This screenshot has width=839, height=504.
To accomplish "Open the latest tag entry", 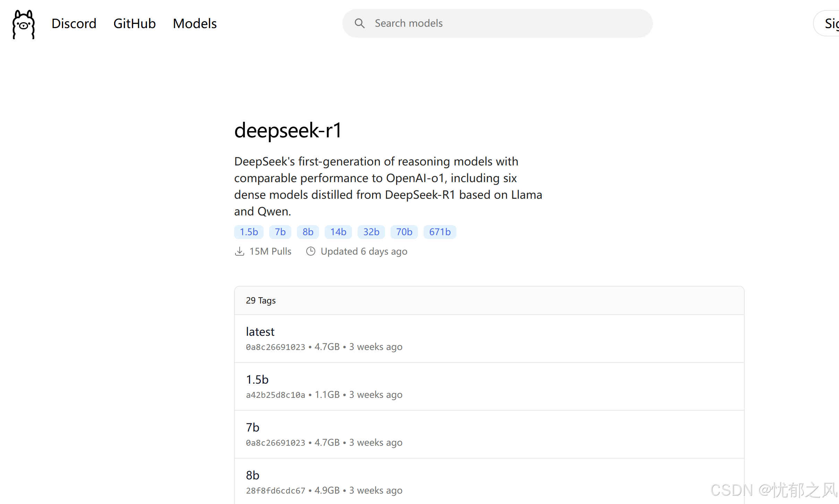I will coord(260,332).
